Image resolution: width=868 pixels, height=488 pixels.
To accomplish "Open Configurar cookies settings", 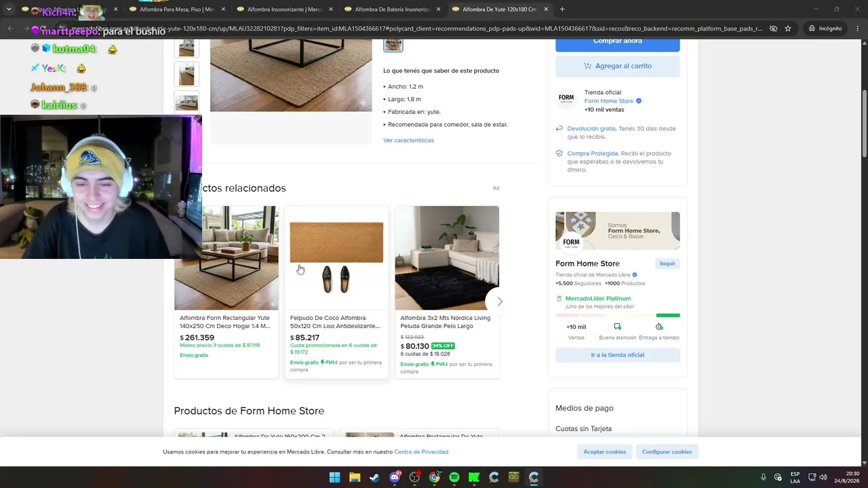I will coord(667,452).
